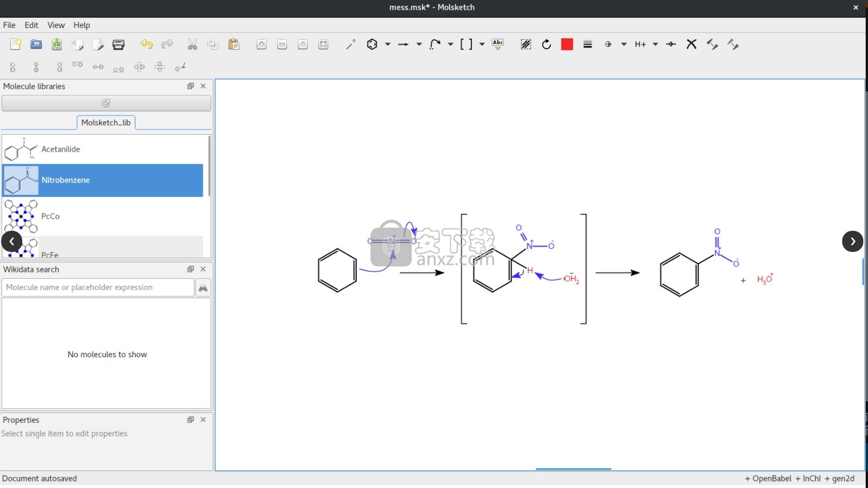
Task: Undo the last action
Action: (x=147, y=45)
